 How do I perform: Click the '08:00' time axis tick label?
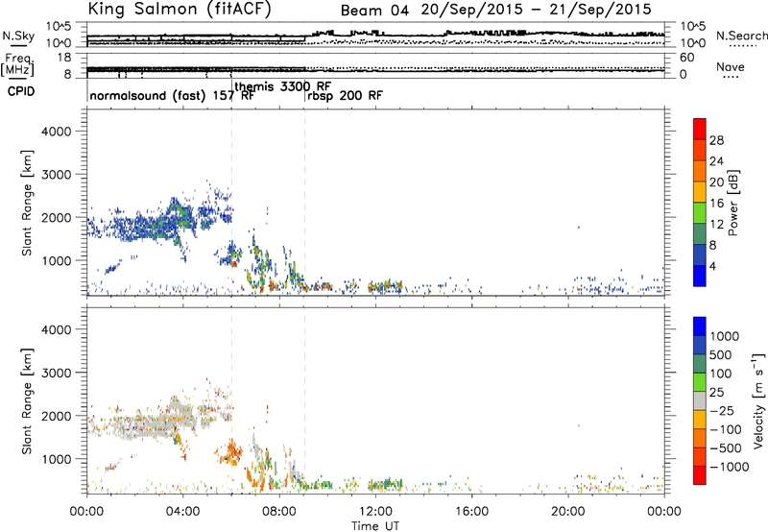[279, 512]
